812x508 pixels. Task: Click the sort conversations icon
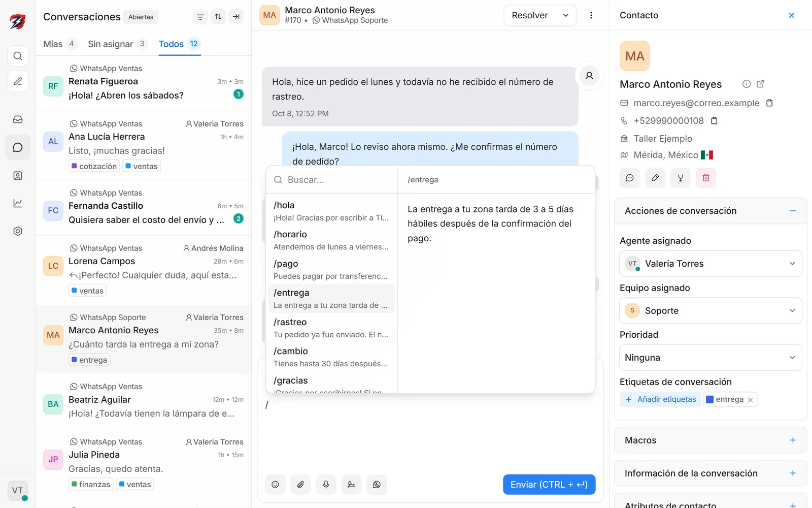coord(218,17)
